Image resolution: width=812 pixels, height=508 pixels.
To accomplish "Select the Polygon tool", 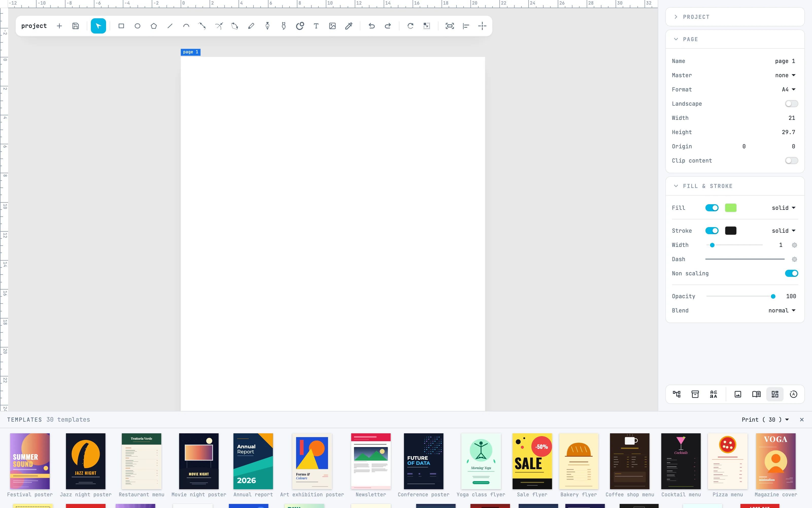I will coord(154,26).
